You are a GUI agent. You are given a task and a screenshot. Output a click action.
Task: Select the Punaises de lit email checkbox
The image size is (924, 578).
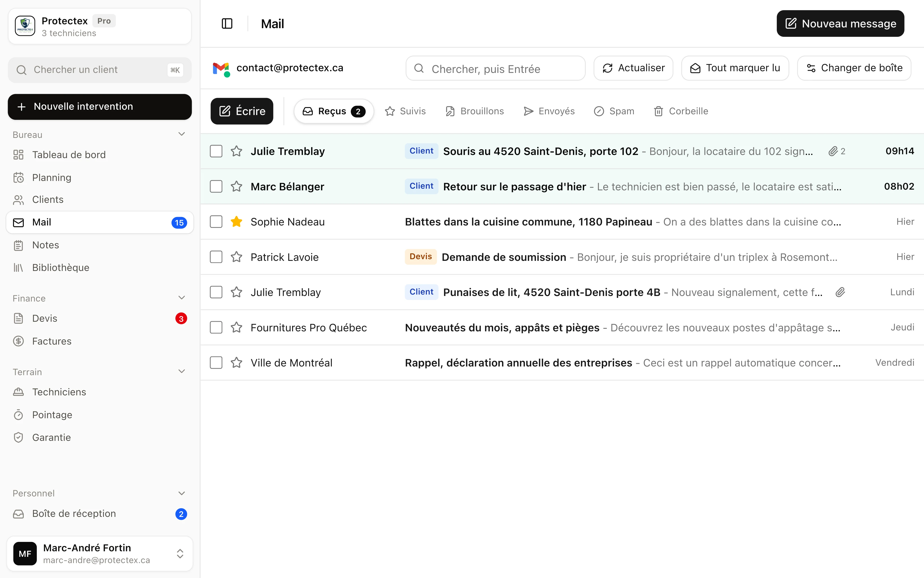point(216,292)
